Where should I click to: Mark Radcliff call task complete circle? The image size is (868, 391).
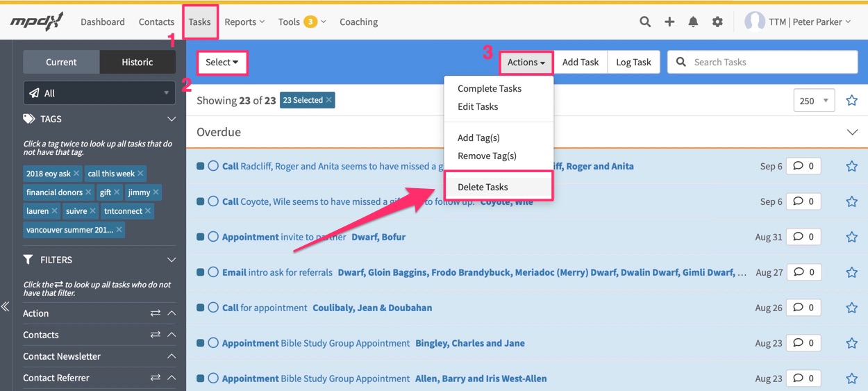[213, 166]
